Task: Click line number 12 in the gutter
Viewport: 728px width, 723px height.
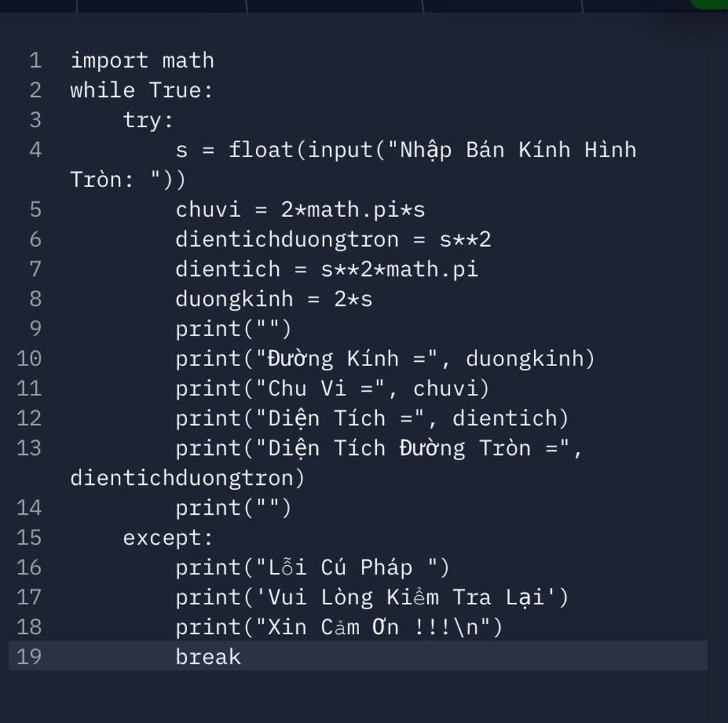Action: [29, 419]
